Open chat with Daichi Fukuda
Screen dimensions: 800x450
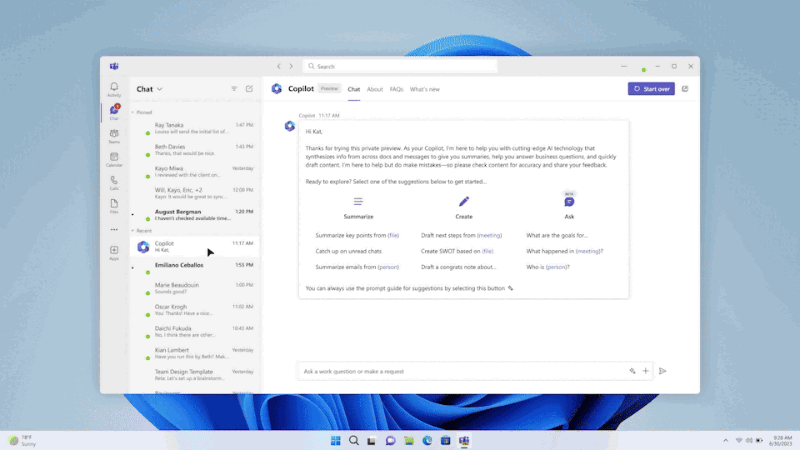coord(195,332)
